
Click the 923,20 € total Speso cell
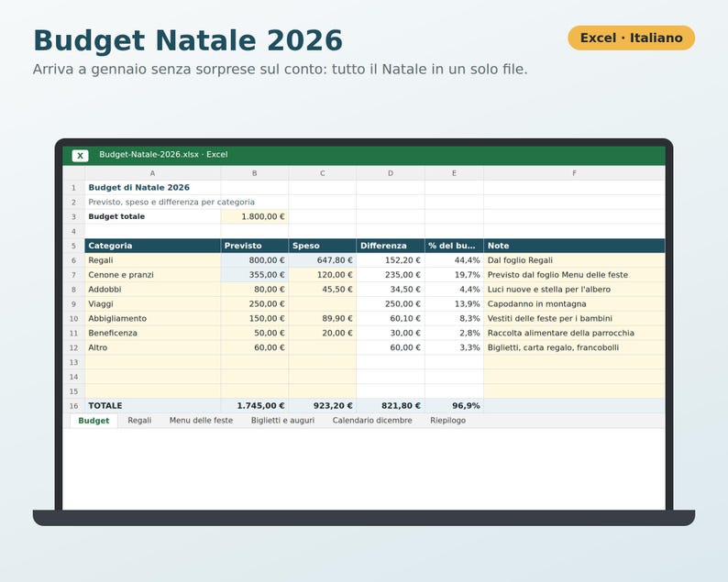322,406
